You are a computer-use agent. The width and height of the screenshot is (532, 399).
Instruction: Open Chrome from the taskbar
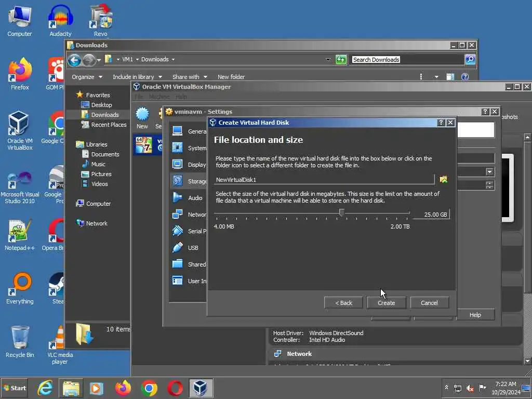pos(149,388)
